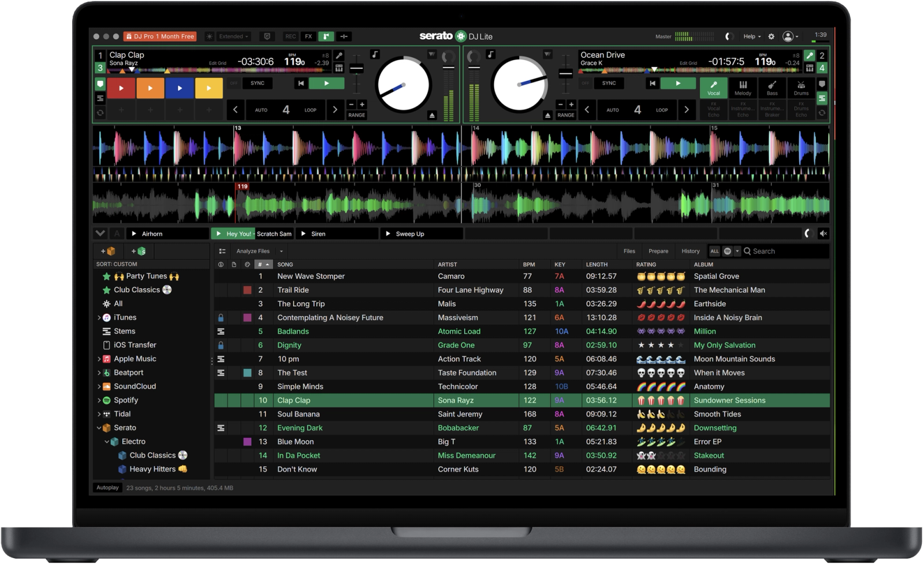Double the right deck auto loop size
The height and width of the screenshot is (565, 924).
click(687, 110)
